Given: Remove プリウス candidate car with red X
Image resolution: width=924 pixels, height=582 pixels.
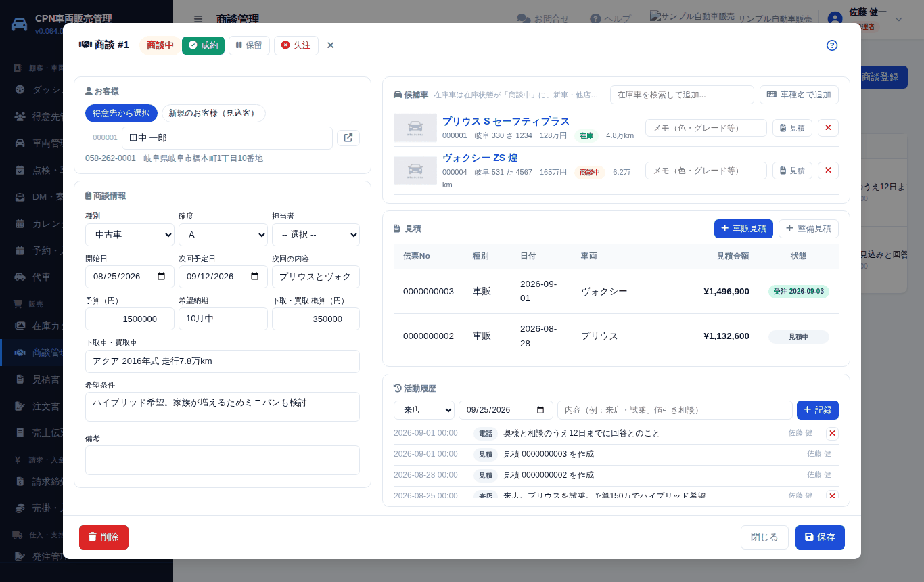Looking at the screenshot, I should coord(828,128).
